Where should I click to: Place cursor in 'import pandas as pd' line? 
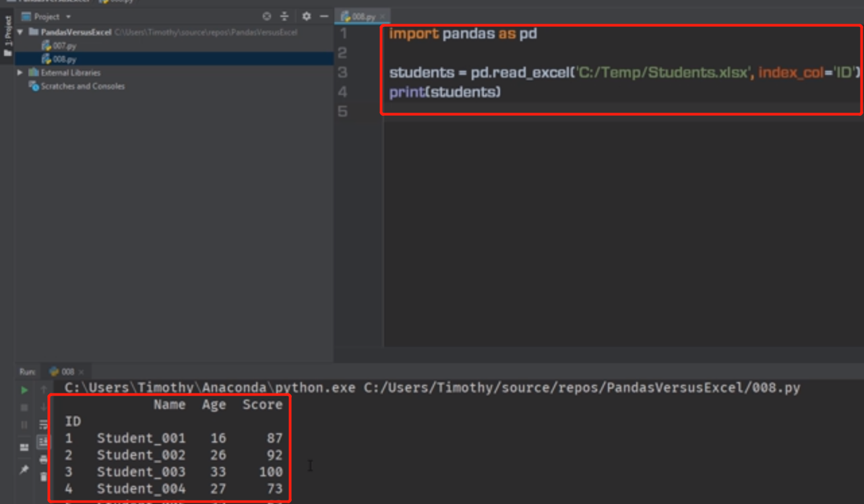(463, 33)
